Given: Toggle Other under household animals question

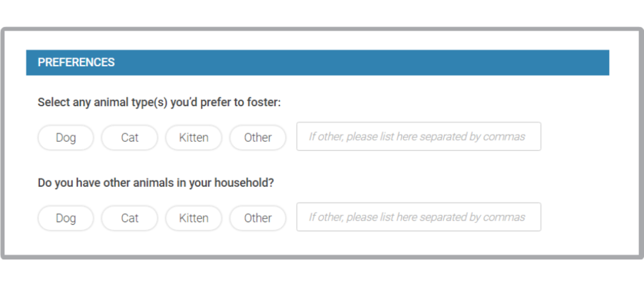Looking at the screenshot, I should [x=258, y=218].
